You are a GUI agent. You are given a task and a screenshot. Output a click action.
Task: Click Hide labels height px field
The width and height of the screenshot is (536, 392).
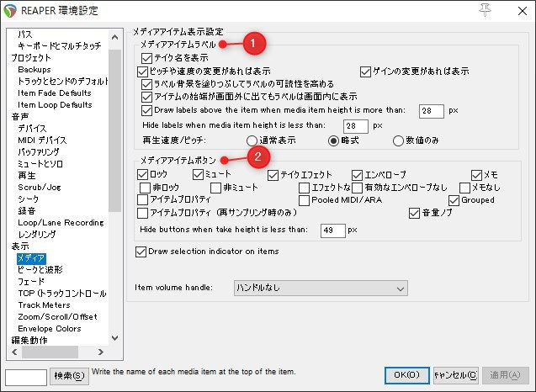point(356,126)
